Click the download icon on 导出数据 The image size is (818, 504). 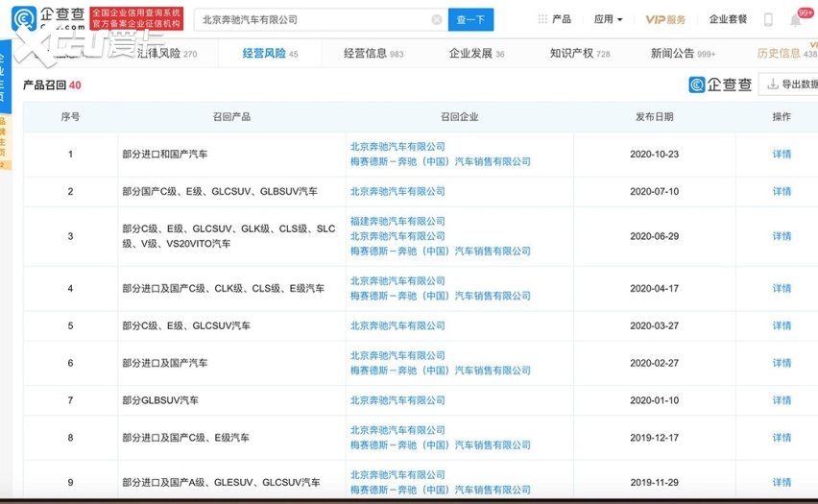click(773, 84)
